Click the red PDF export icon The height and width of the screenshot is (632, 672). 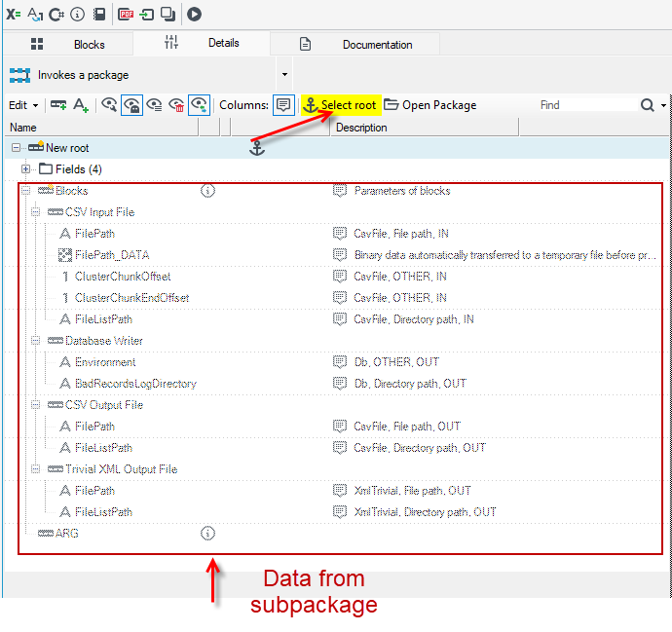[126, 15]
